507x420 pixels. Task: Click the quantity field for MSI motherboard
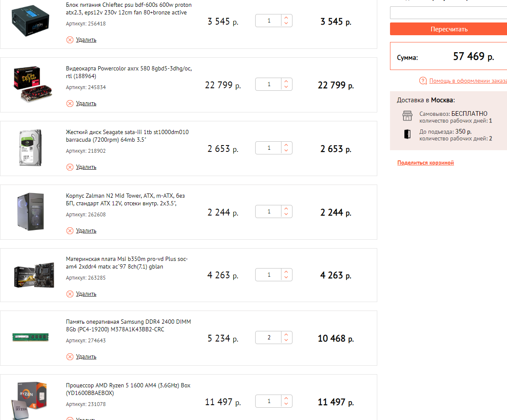click(269, 275)
